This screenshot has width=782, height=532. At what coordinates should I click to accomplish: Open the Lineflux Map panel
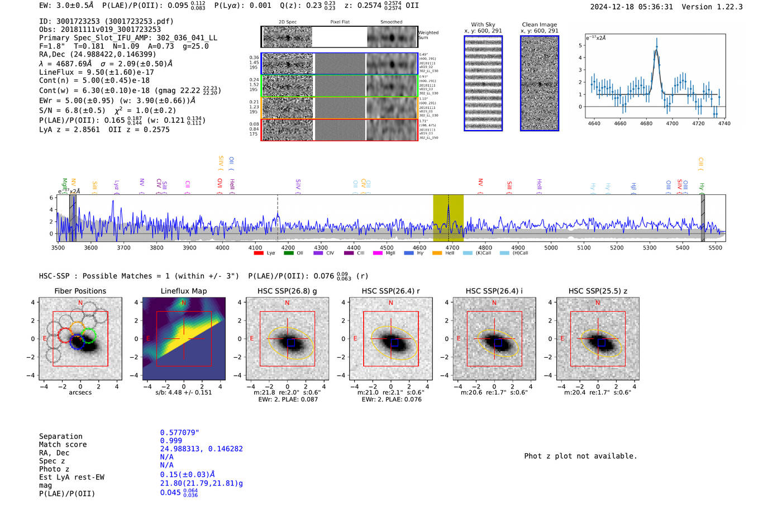tap(184, 339)
